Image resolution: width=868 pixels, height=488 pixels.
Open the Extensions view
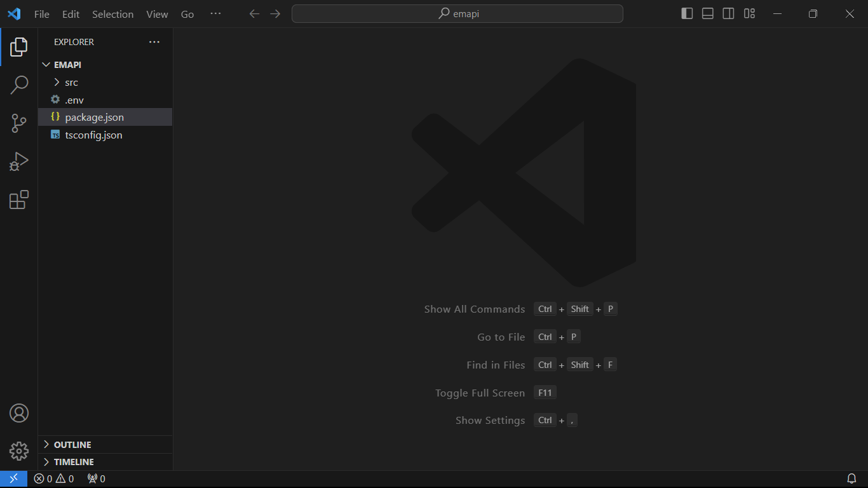[19, 200]
